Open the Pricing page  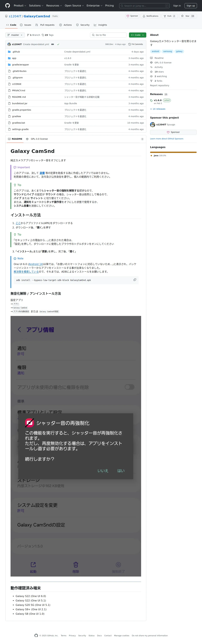coord(109,6)
